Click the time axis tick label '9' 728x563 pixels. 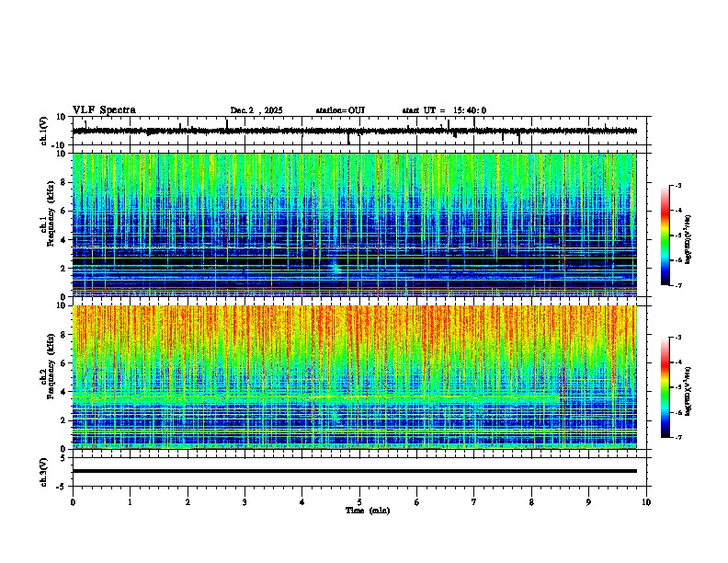click(588, 502)
